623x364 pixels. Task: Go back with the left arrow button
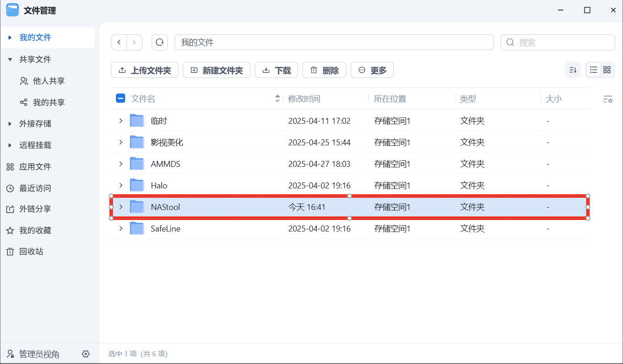119,42
